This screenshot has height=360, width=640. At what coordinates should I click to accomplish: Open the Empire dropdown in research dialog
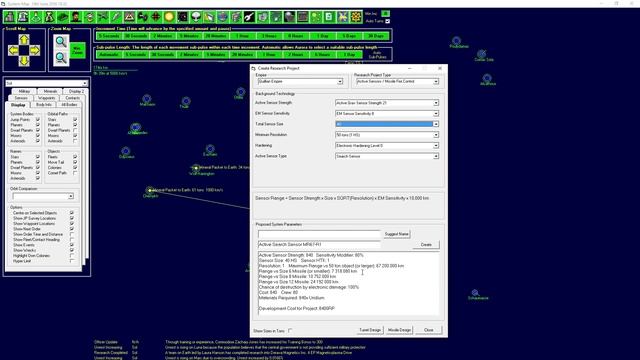(x=340, y=82)
